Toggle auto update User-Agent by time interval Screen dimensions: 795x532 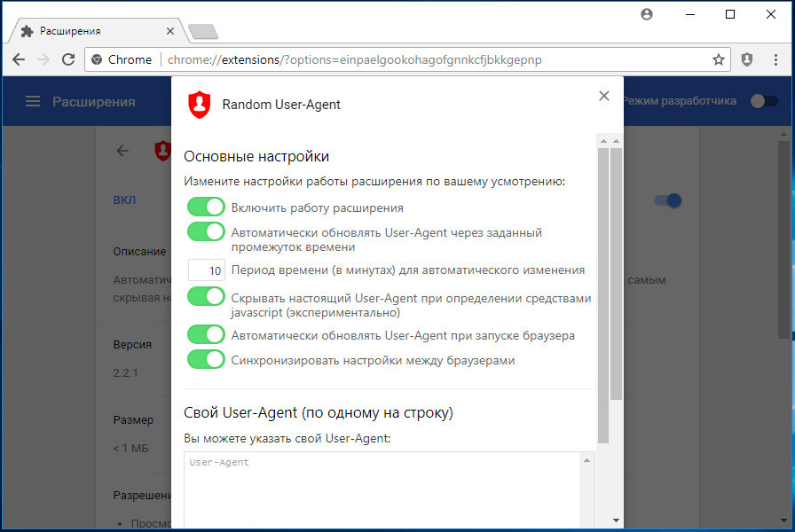(x=206, y=231)
